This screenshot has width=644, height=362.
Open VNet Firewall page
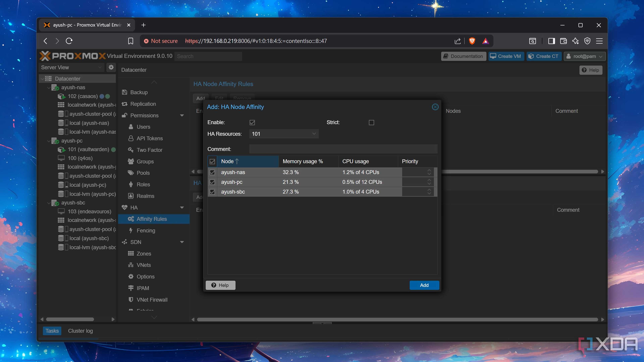[152, 299]
